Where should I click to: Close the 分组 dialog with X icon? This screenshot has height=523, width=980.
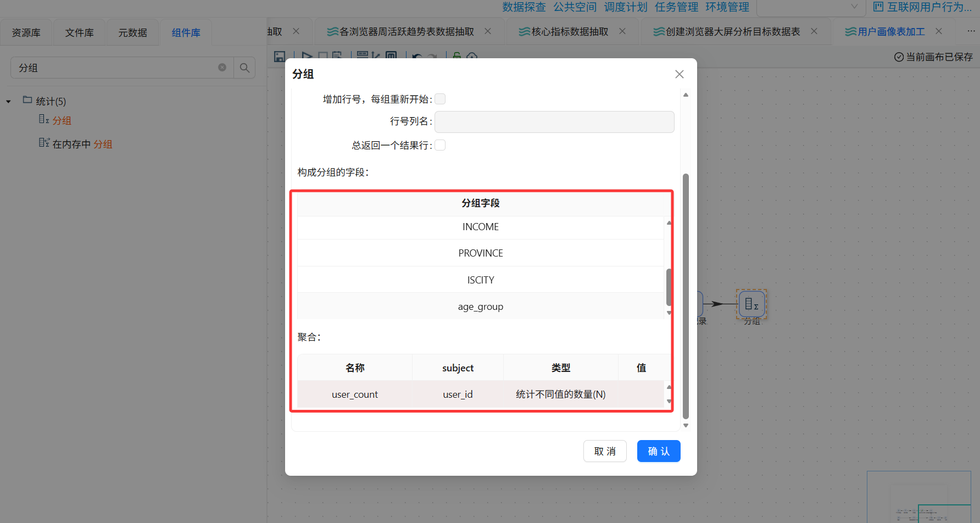(x=680, y=74)
